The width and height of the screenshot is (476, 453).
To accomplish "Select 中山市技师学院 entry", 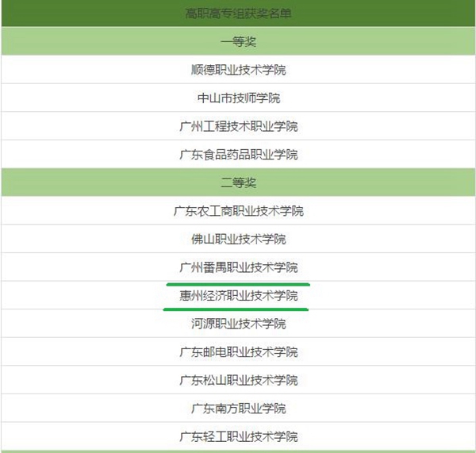I will click(238, 98).
